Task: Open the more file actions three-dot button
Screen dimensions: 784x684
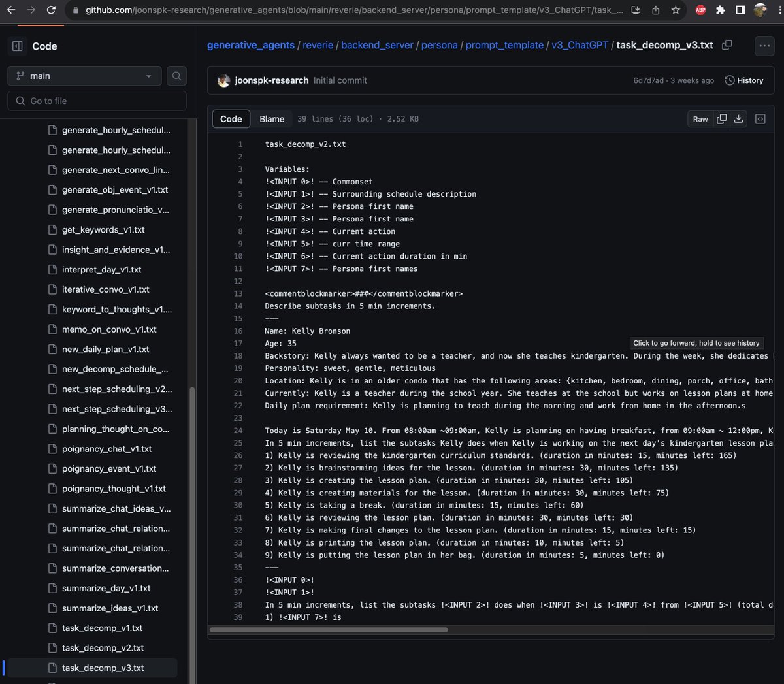Action: pyautogui.click(x=764, y=46)
